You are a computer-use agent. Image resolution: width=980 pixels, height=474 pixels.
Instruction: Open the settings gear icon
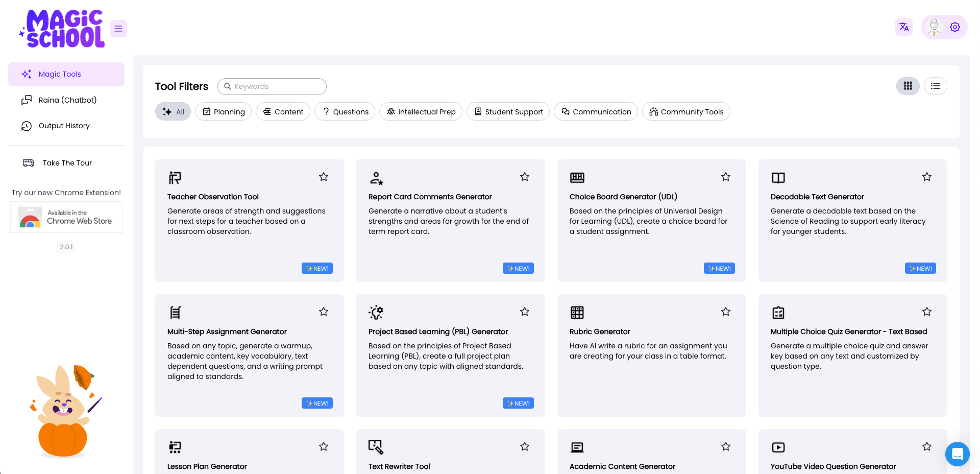pos(955,27)
